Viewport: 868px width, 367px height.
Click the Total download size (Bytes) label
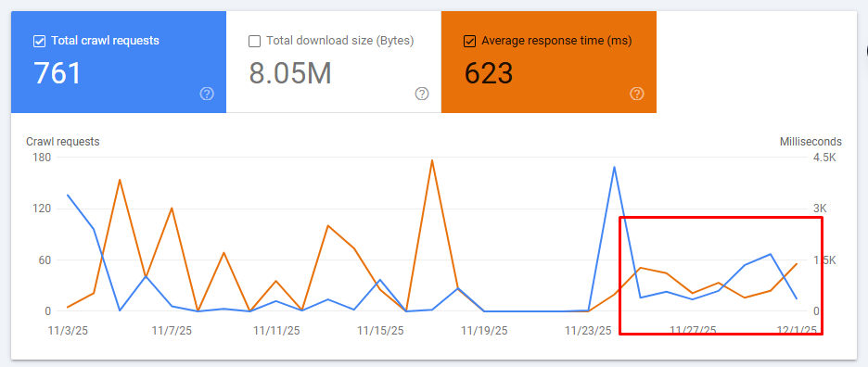[340, 41]
